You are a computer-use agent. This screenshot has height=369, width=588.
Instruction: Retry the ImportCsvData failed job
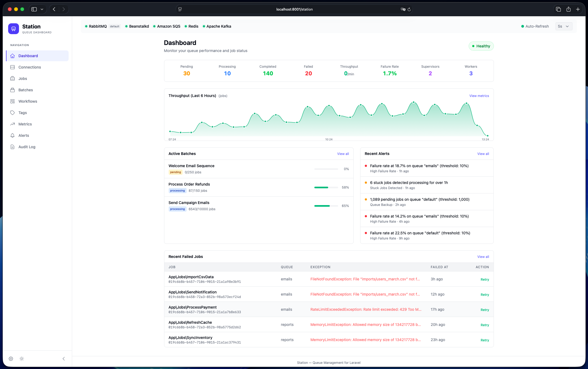pos(484,280)
